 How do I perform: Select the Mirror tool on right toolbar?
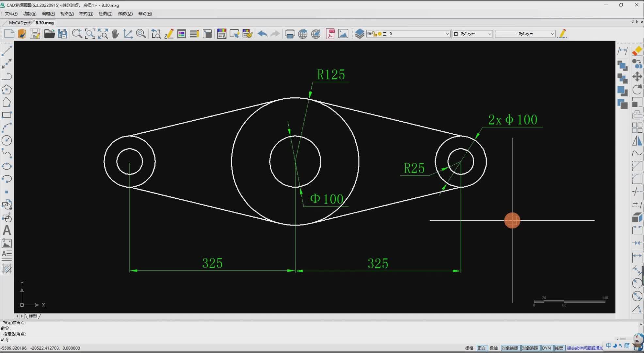pos(637,141)
